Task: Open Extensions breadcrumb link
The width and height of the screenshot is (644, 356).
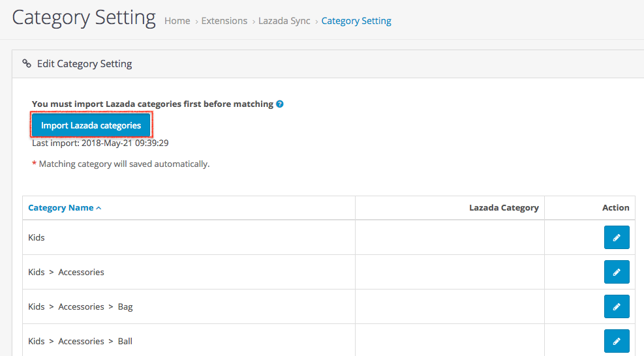Action: 224,21
